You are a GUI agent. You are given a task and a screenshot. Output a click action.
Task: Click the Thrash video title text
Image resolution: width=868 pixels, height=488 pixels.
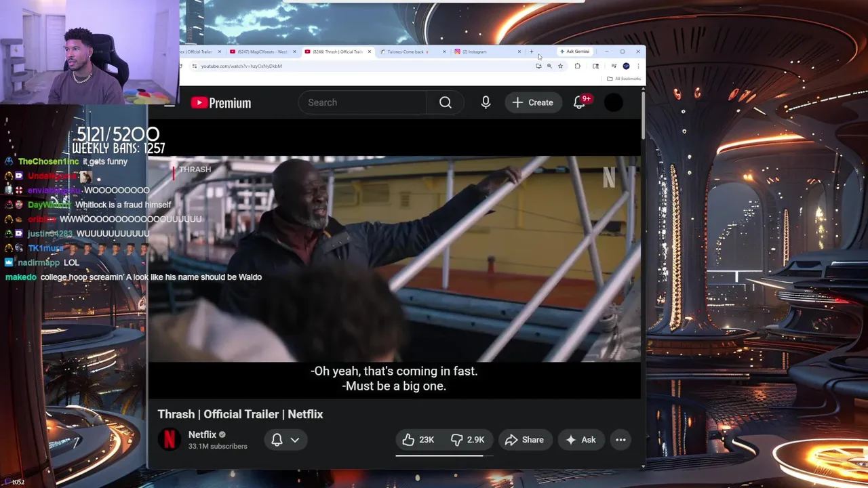coord(240,414)
